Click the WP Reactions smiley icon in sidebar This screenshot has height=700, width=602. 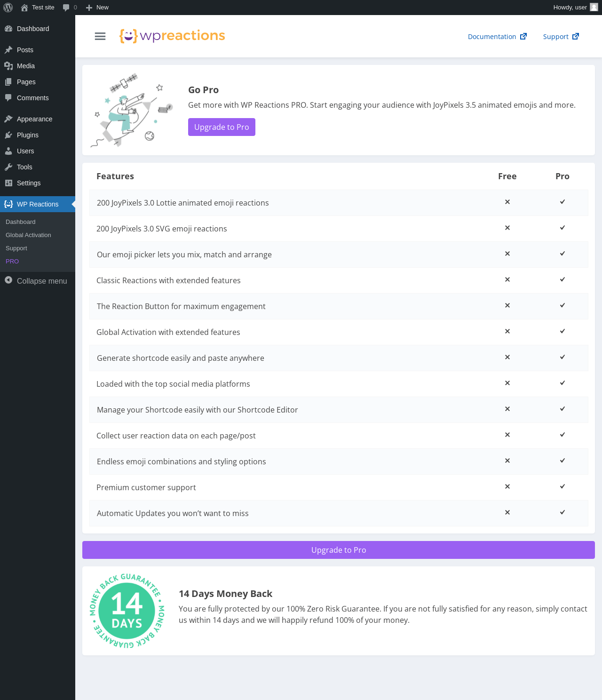(x=8, y=204)
